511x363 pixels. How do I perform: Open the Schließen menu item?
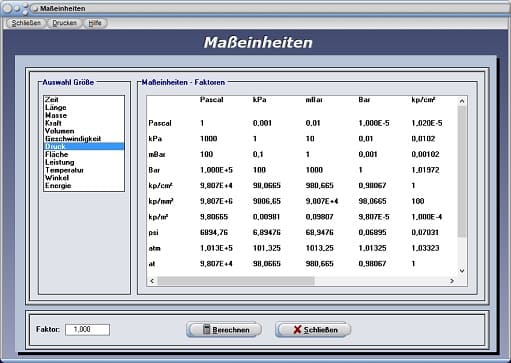[x=26, y=23]
